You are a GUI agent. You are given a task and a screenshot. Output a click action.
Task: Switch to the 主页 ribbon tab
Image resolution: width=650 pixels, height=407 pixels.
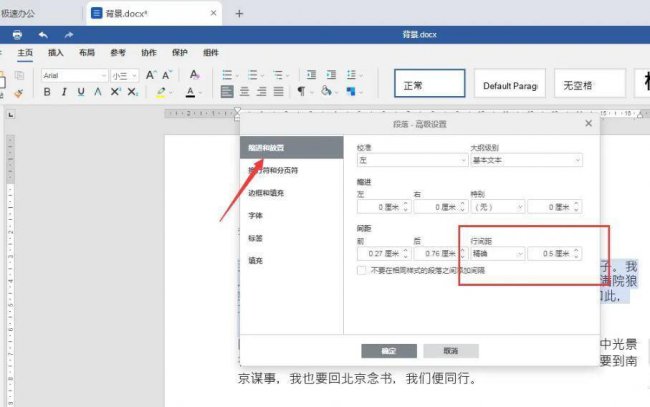click(25, 53)
